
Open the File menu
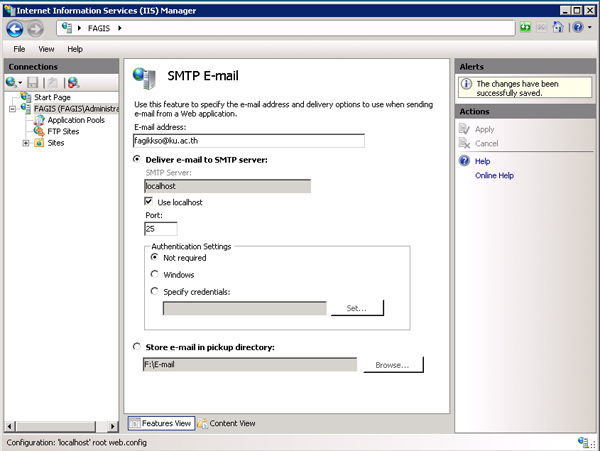(x=19, y=49)
